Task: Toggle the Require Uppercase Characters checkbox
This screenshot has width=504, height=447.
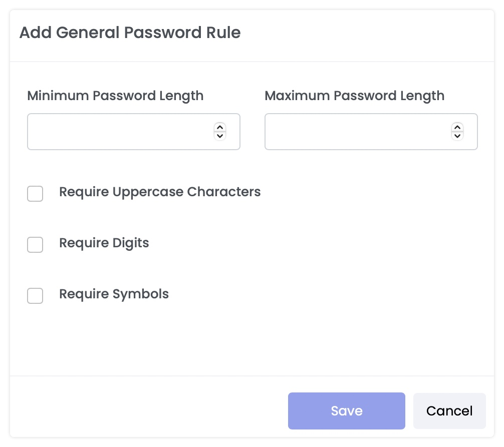Action: (35, 194)
